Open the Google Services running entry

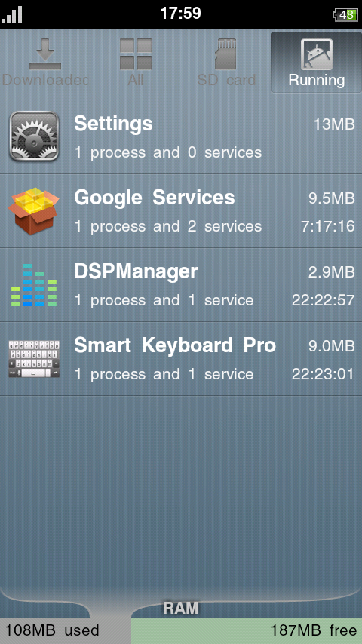(181, 211)
